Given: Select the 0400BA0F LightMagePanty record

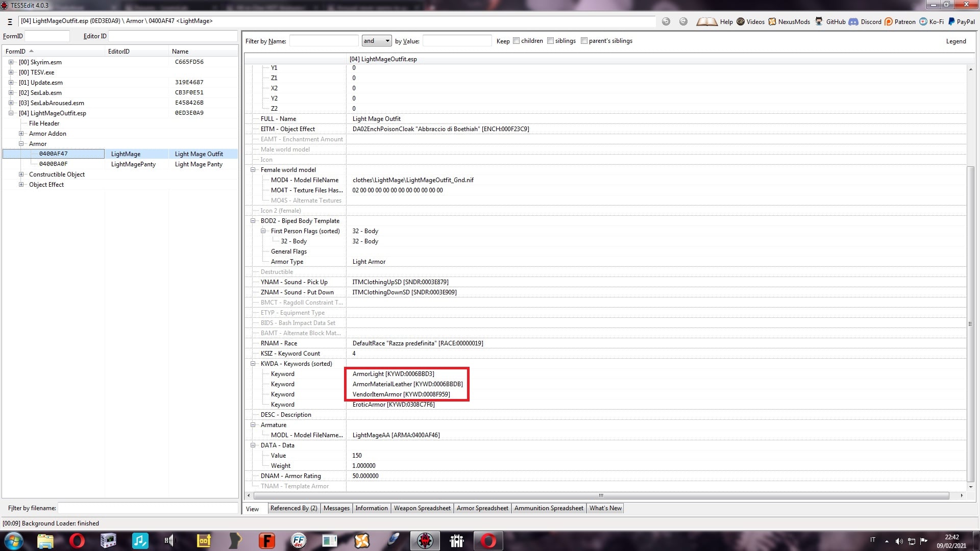Looking at the screenshot, I should pyautogui.click(x=120, y=164).
